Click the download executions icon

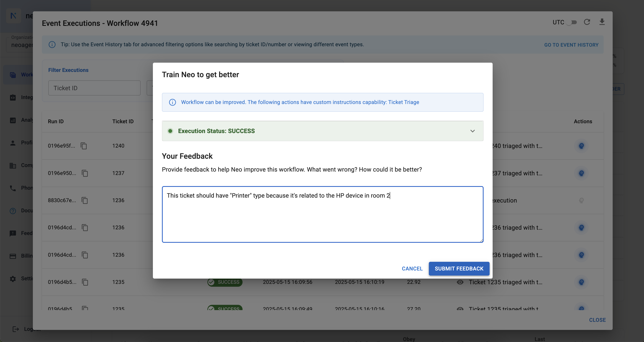click(x=602, y=22)
